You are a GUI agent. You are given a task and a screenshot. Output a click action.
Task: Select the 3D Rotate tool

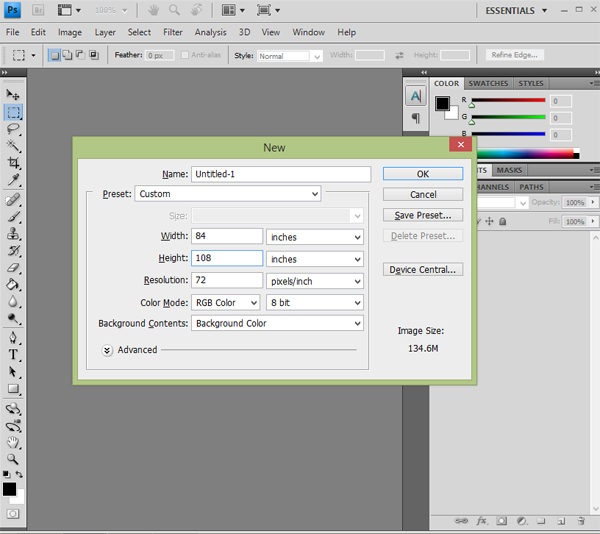click(13, 409)
